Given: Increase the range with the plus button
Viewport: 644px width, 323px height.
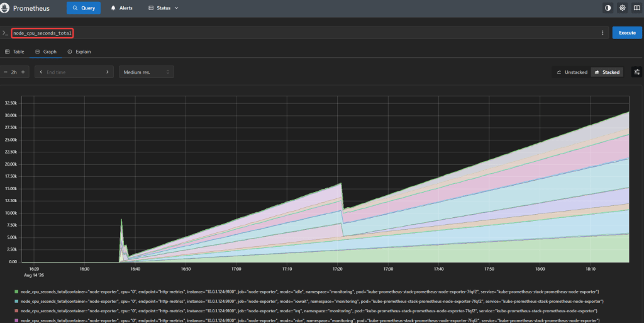Looking at the screenshot, I should [23, 72].
